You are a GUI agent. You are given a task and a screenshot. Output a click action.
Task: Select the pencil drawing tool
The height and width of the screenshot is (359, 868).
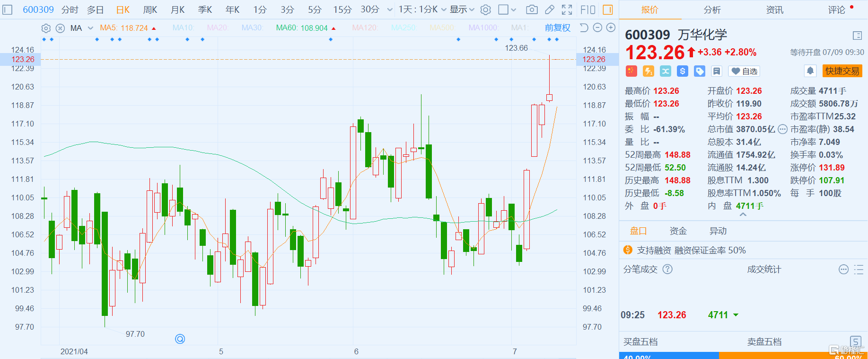click(x=549, y=9)
